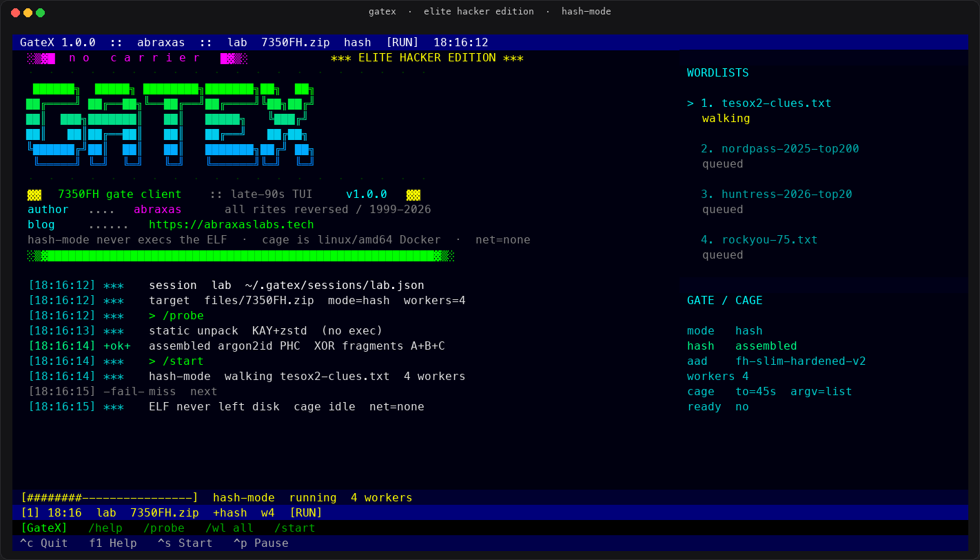Select tesox2-clues.txt wordlist
Screen dimensions: 980x560
[x=776, y=103]
